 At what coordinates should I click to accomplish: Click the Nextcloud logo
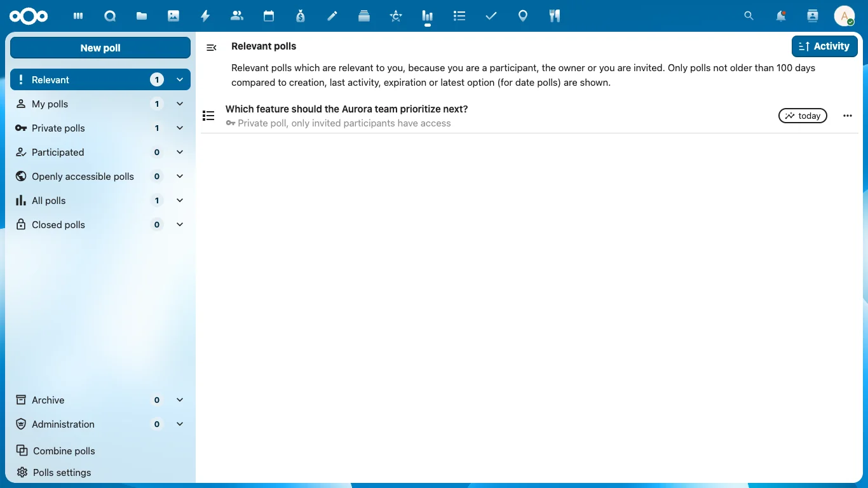[29, 16]
